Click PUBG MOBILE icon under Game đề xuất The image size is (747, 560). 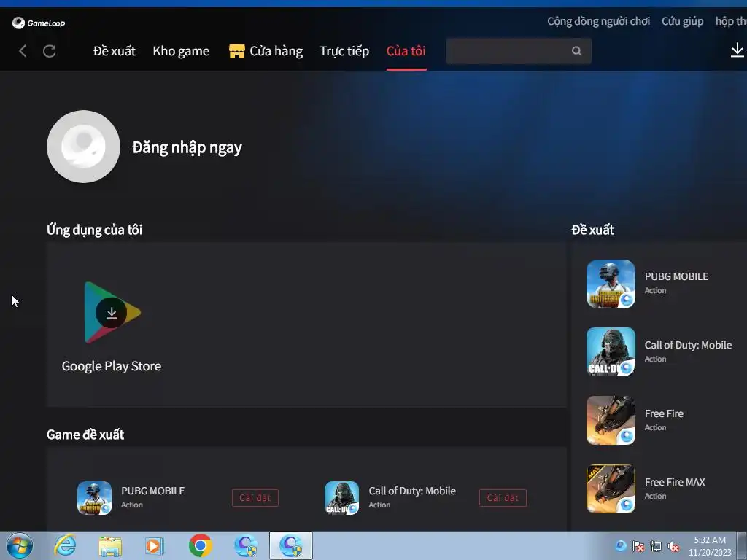[x=94, y=498]
